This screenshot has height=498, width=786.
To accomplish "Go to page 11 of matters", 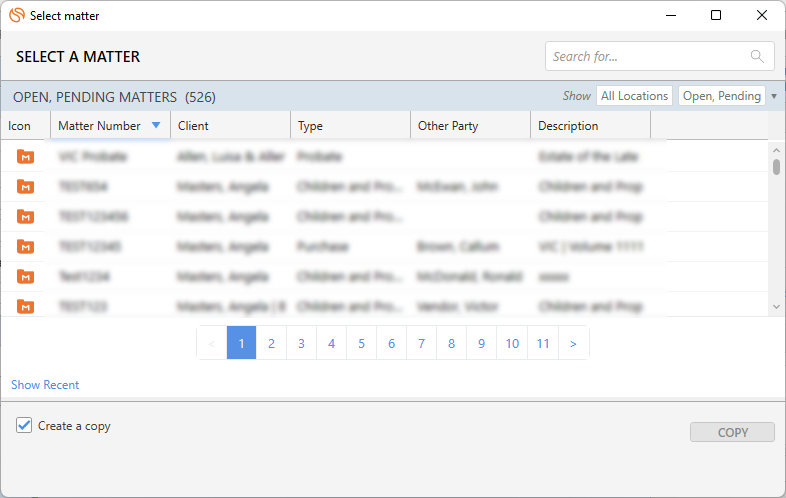I will (543, 343).
